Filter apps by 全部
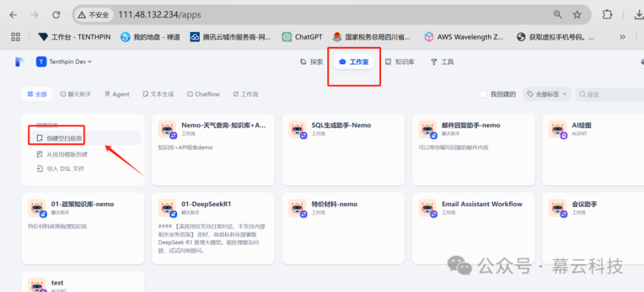Viewport: 644px width, 292px height. (37, 94)
